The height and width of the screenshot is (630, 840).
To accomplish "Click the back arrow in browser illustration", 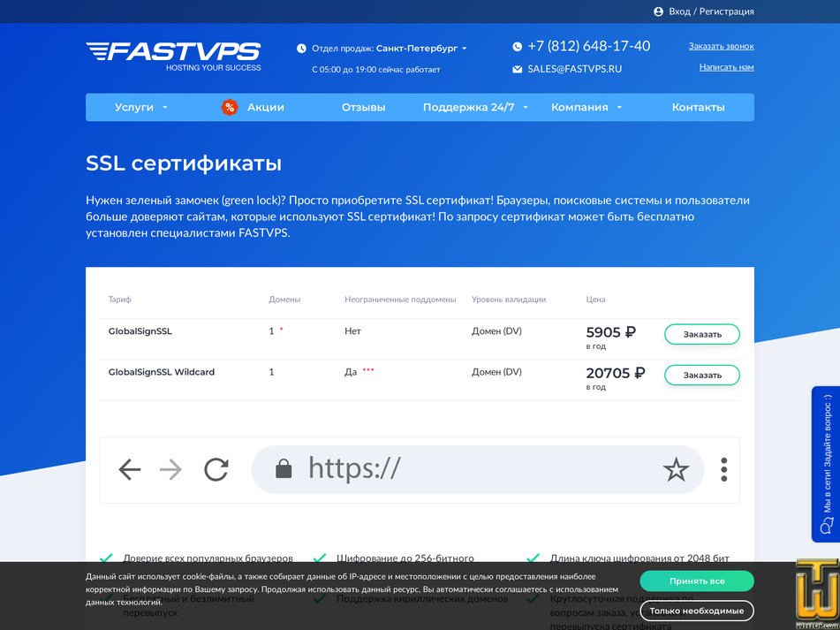I will tap(130, 470).
